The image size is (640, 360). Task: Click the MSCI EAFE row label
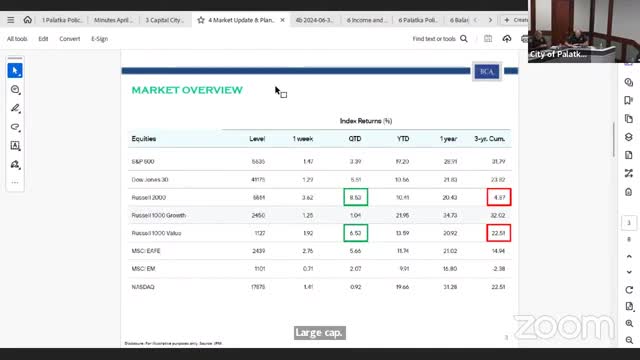coord(146,251)
